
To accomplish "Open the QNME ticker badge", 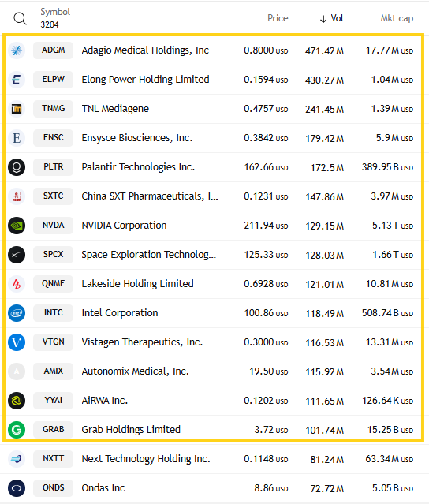I will click(x=53, y=284).
